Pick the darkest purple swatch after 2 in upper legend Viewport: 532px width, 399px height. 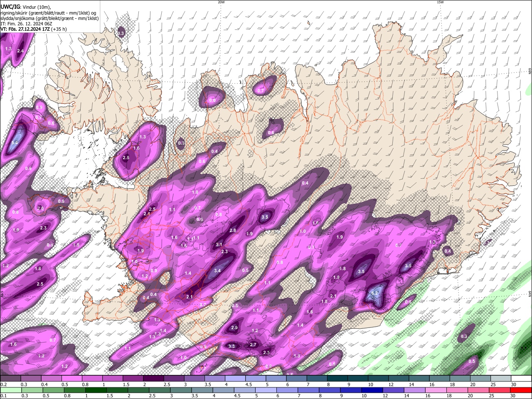[153, 379]
